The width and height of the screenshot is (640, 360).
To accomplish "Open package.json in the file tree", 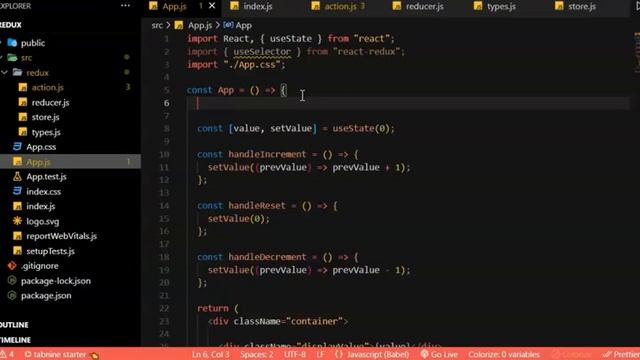I will (x=46, y=296).
